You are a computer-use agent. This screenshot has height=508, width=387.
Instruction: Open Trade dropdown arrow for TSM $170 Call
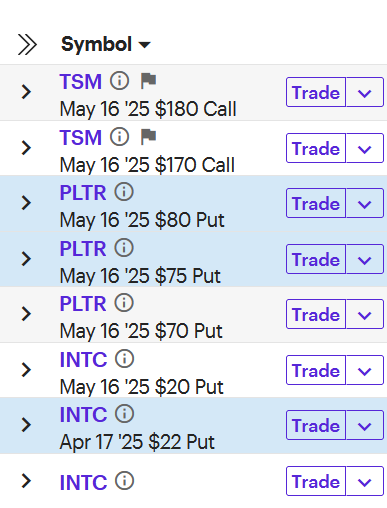[x=365, y=148]
